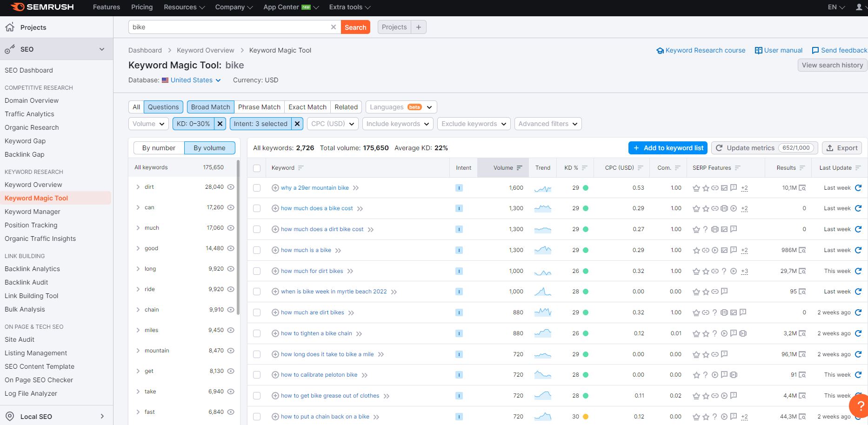Image resolution: width=868 pixels, height=425 pixels.
Task: Open the Projects home icon in sidebar
Action: tap(10, 27)
